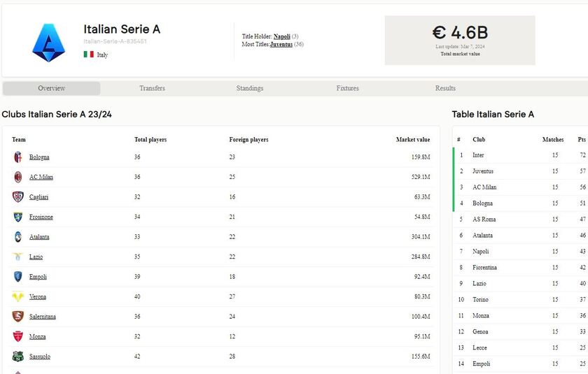This screenshot has height=374, width=588.
Task: Open the Lazio team link
Action: (36, 257)
